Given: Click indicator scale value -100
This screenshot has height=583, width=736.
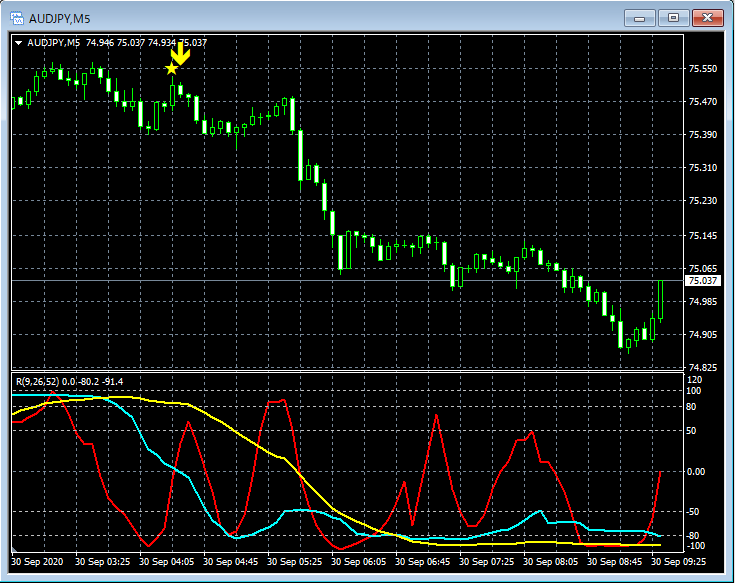Looking at the screenshot, I should coord(695,546).
